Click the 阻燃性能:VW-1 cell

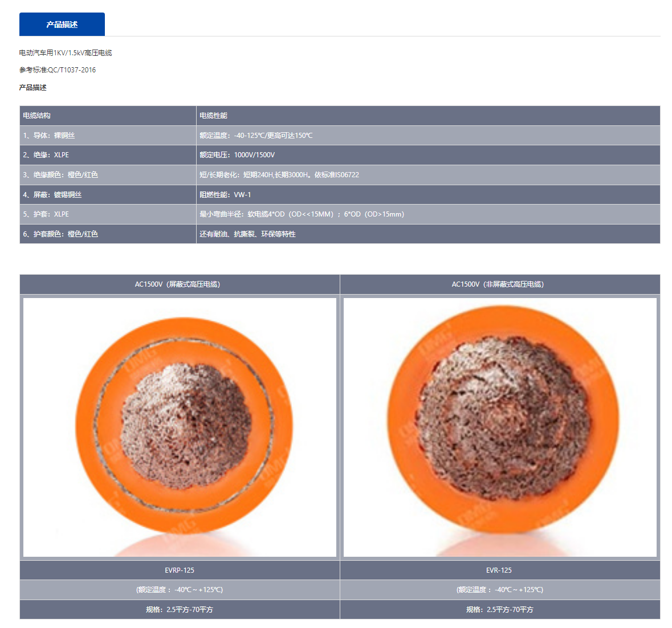(x=225, y=195)
